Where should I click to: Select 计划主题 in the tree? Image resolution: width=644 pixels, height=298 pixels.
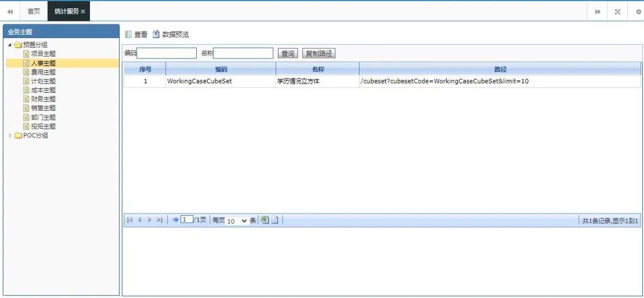(x=43, y=81)
